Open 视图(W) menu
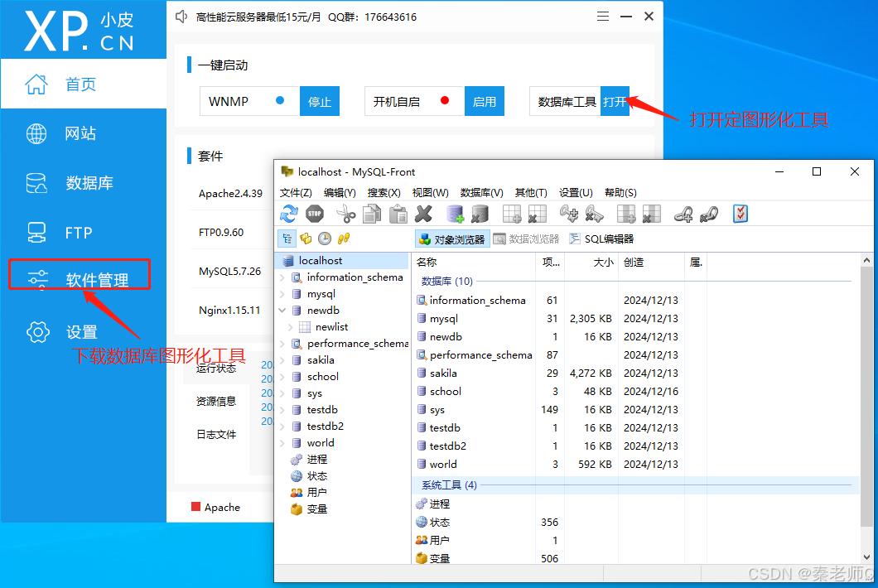Screen dimensions: 878x588 tap(430, 193)
